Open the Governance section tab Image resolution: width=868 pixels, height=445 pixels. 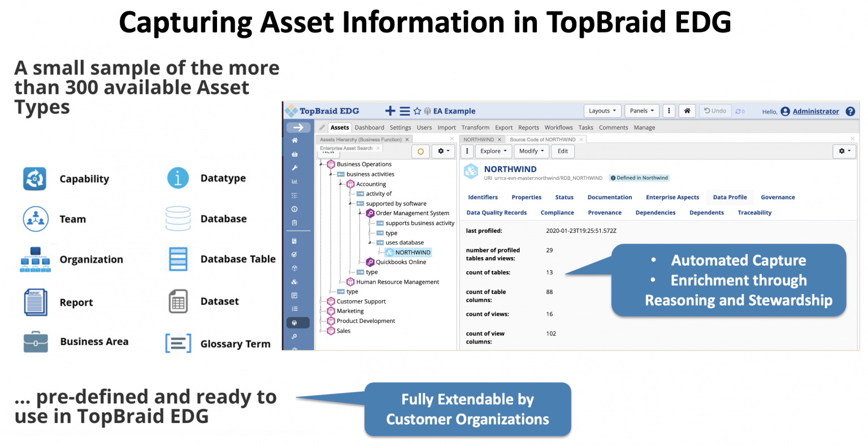tap(778, 197)
